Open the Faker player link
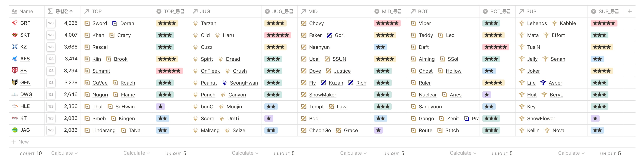Screen dimensions: 644x159 click(x=315, y=35)
